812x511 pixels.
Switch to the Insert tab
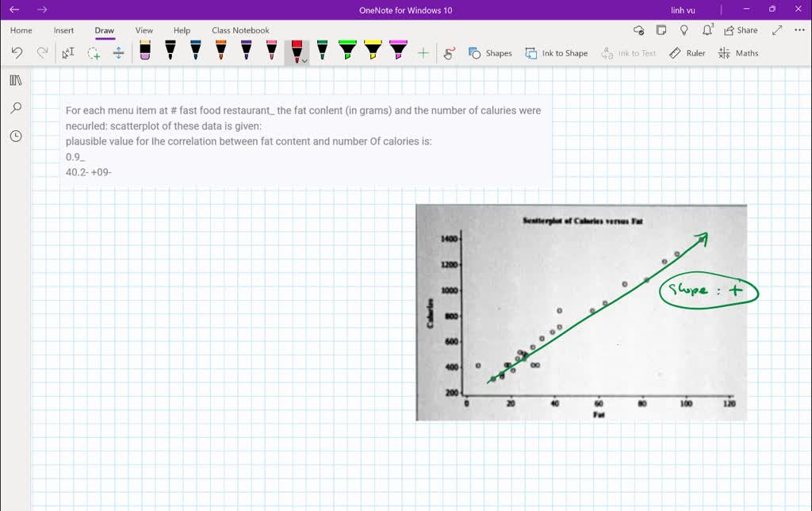click(x=63, y=30)
